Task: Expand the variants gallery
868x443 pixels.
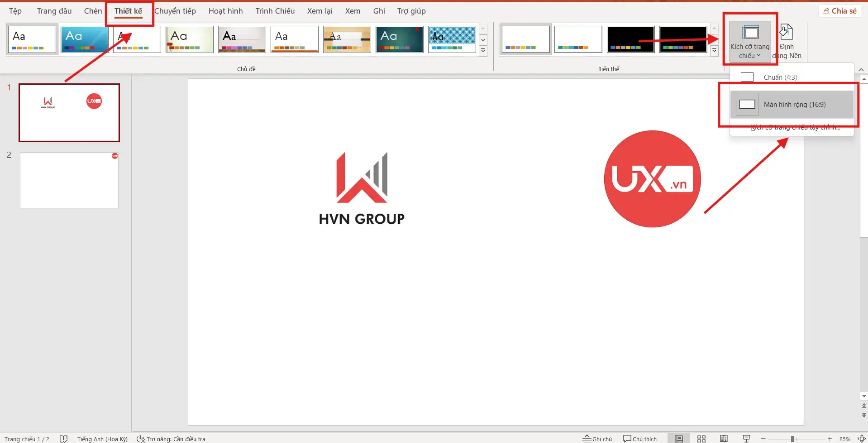Action: tap(714, 50)
